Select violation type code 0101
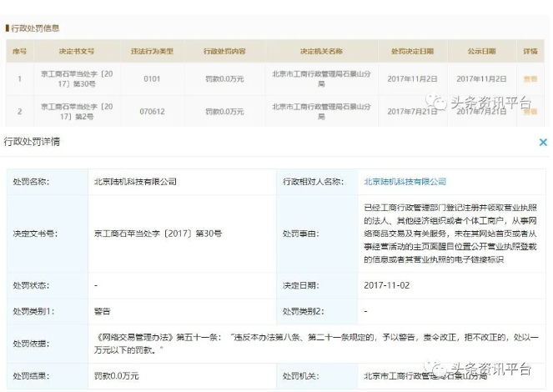Screen dimensions: 553x392 (x=152, y=79)
